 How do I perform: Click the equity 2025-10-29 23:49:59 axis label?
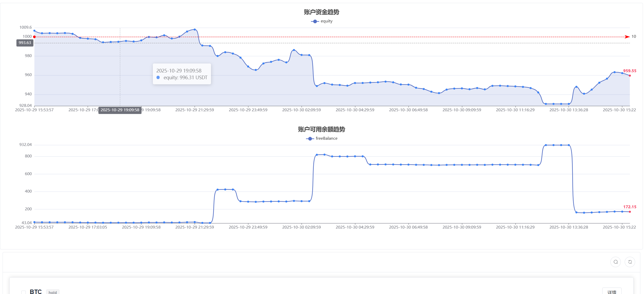pos(248,110)
